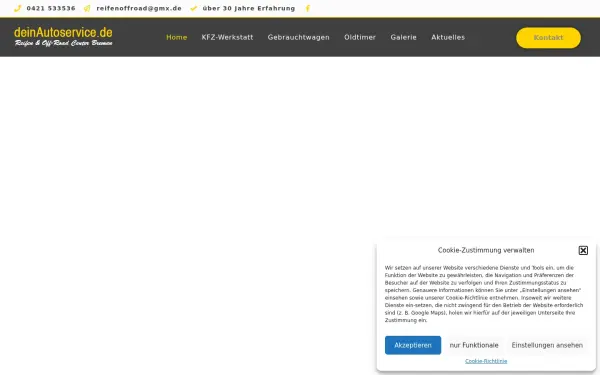The width and height of the screenshot is (600, 375).
Task: Close the cookie consent dialog
Action: click(x=583, y=250)
